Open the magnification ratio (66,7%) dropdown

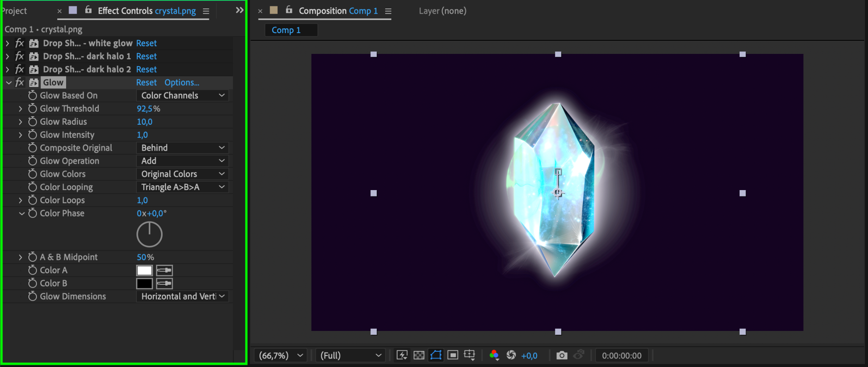(281, 356)
